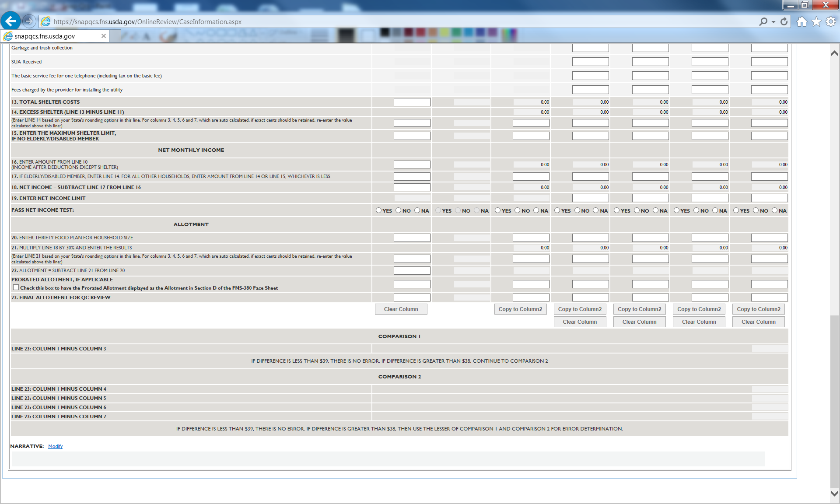This screenshot has height=504, width=840.
Task: Click the refresh page icon
Action: [x=784, y=21]
